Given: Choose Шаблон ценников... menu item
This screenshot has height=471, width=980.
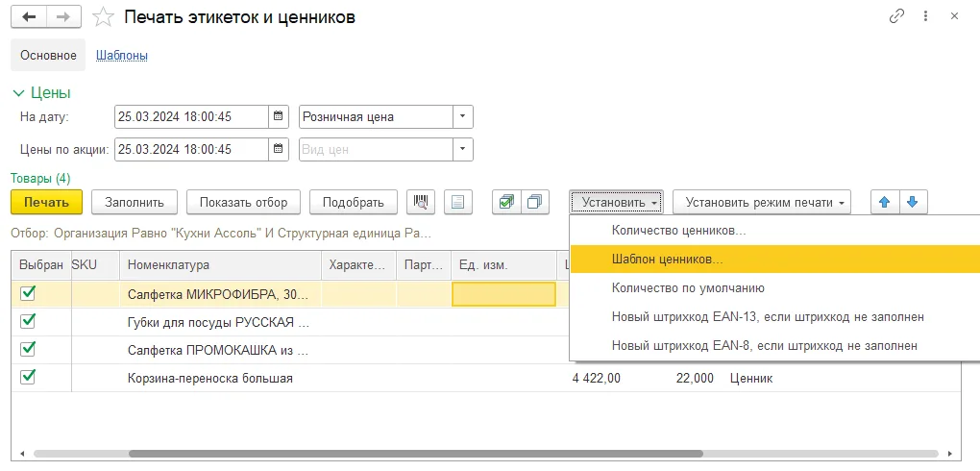Looking at the screenshot, I should (x=774, y=259).
